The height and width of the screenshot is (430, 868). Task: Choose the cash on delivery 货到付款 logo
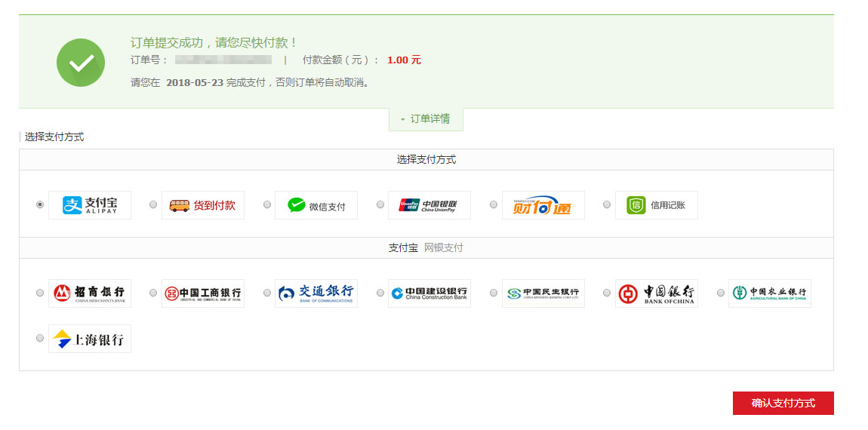coord(202,204)
